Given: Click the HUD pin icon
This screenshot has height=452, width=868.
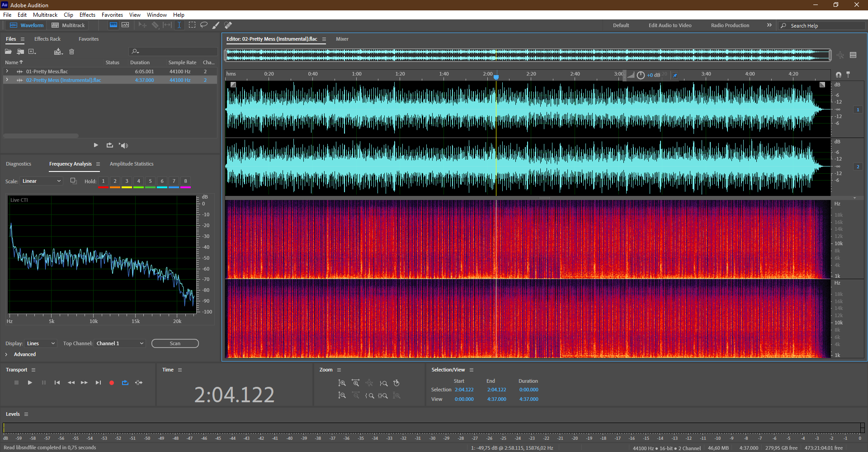Looking at the screenshot, I should [675, 75].
